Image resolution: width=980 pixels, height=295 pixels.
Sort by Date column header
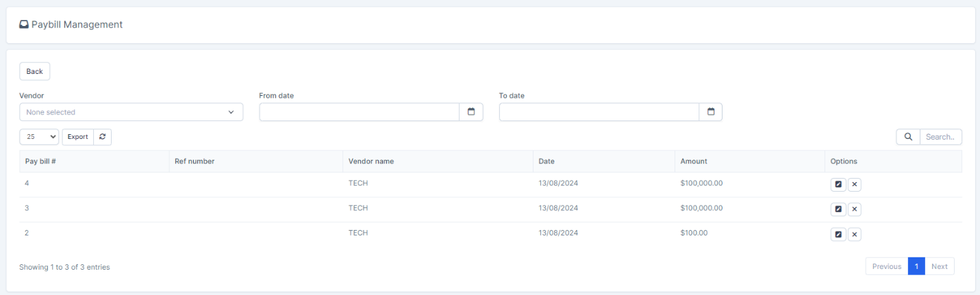point(603,162)
